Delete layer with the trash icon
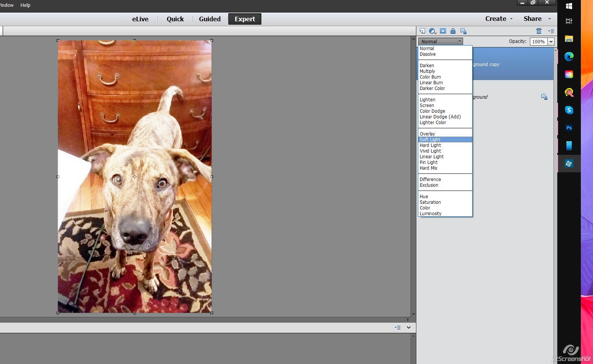 (539, 31)
